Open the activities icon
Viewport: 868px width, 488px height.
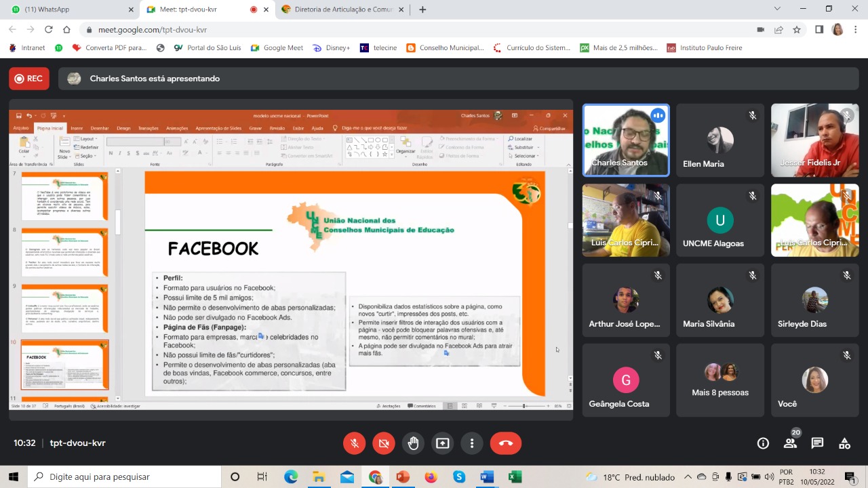point(844,443)
